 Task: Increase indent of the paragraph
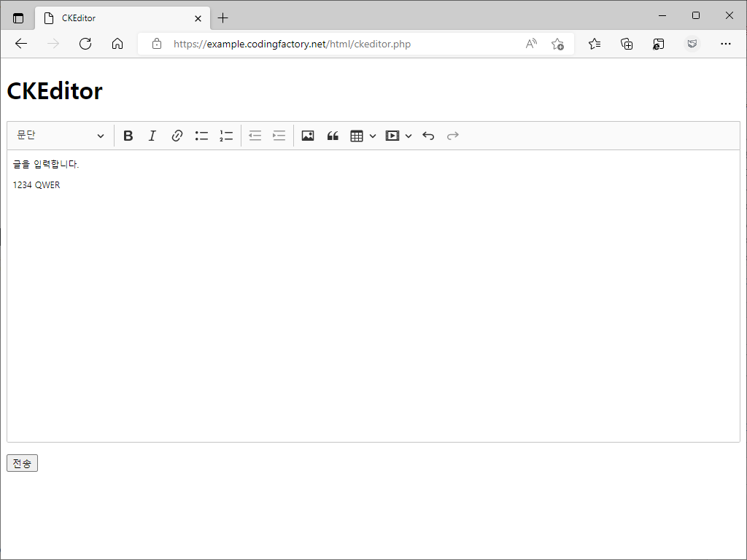pyautogui.click(x=279, y=136)
